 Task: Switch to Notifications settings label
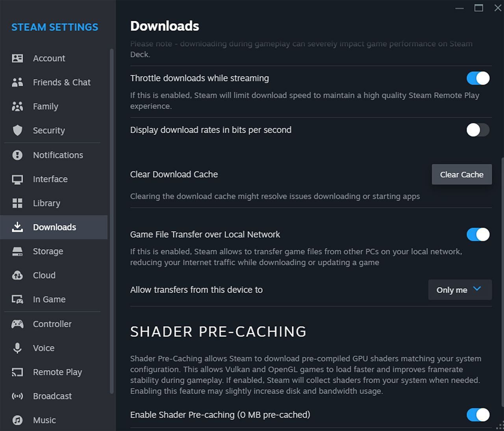58,155
